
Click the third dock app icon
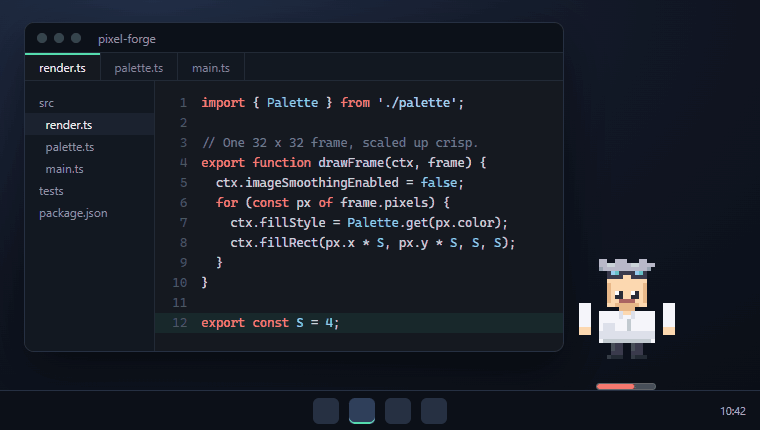398,411
